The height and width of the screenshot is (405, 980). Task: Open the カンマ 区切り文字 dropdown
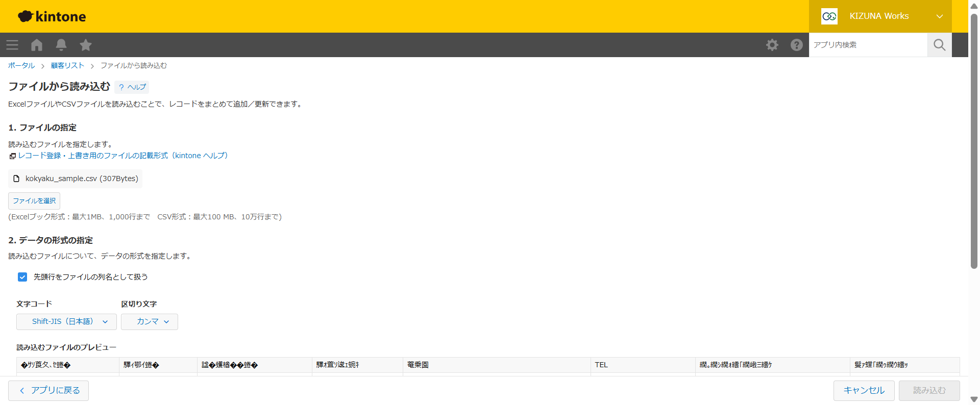(x=150, y=322)
